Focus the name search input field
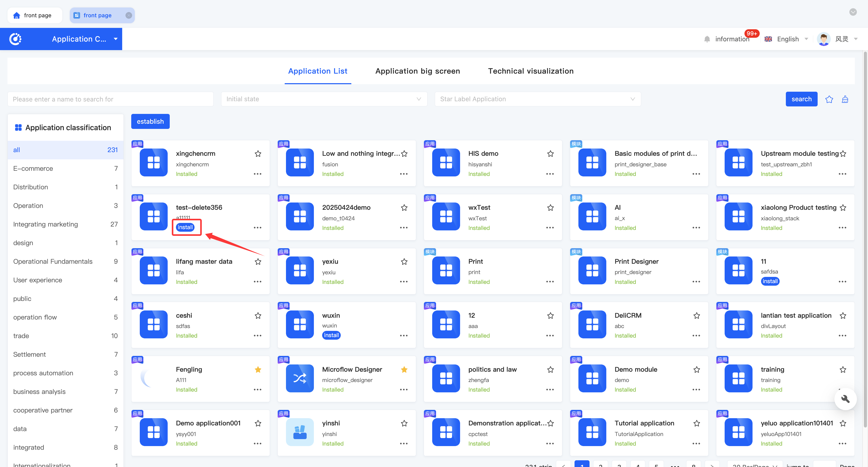 click(x=110, y=99)
